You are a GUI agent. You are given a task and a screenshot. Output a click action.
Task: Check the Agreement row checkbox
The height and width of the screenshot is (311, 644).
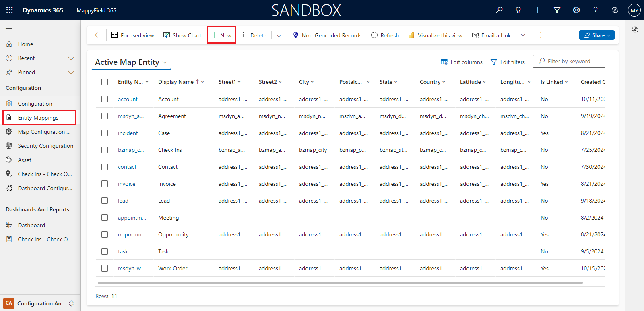(105, 116)
